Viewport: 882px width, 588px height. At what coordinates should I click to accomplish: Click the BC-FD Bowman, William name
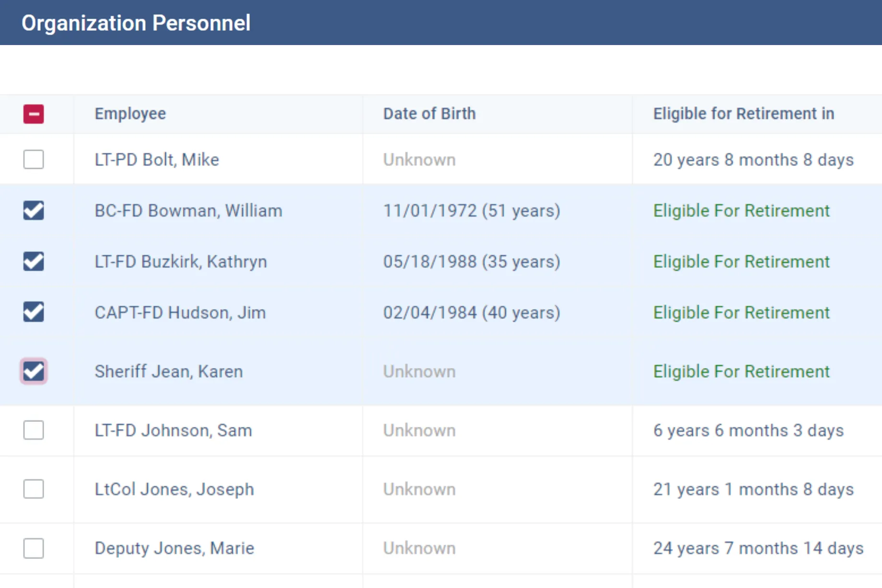click(x=188, y=211)
